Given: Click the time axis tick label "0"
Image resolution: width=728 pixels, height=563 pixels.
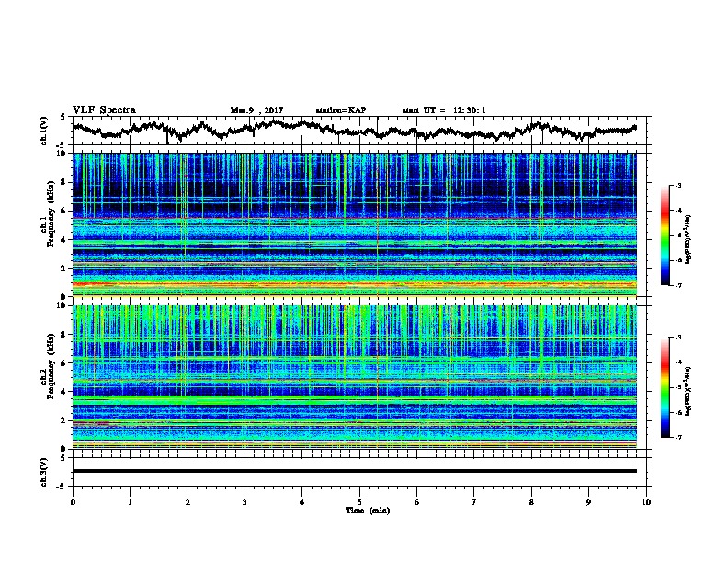Looking at the screenshot, I should (73, 502).
